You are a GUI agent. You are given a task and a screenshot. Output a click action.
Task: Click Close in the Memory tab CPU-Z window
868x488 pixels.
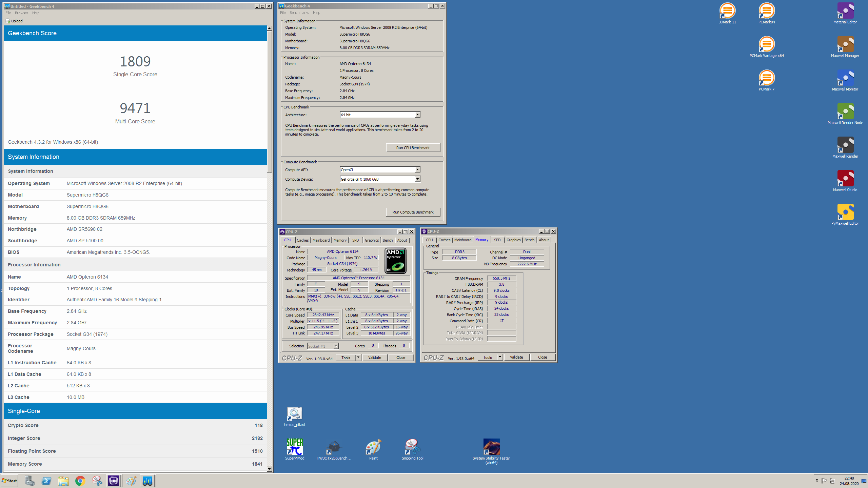pos(542,357)
